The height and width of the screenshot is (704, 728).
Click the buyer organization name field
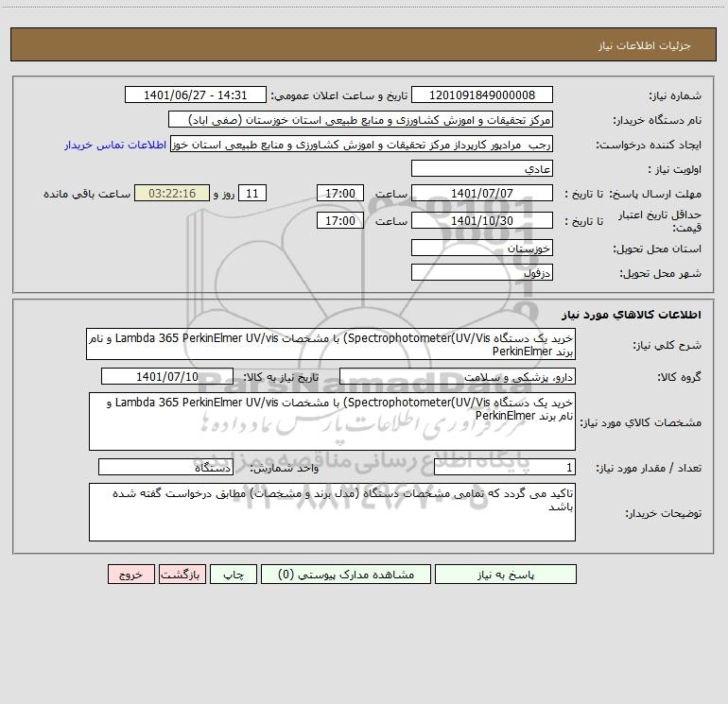click(x=360, y=120)
